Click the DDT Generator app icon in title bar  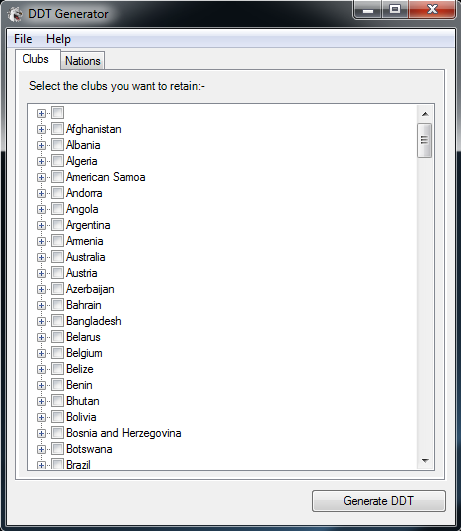(15, 14)
